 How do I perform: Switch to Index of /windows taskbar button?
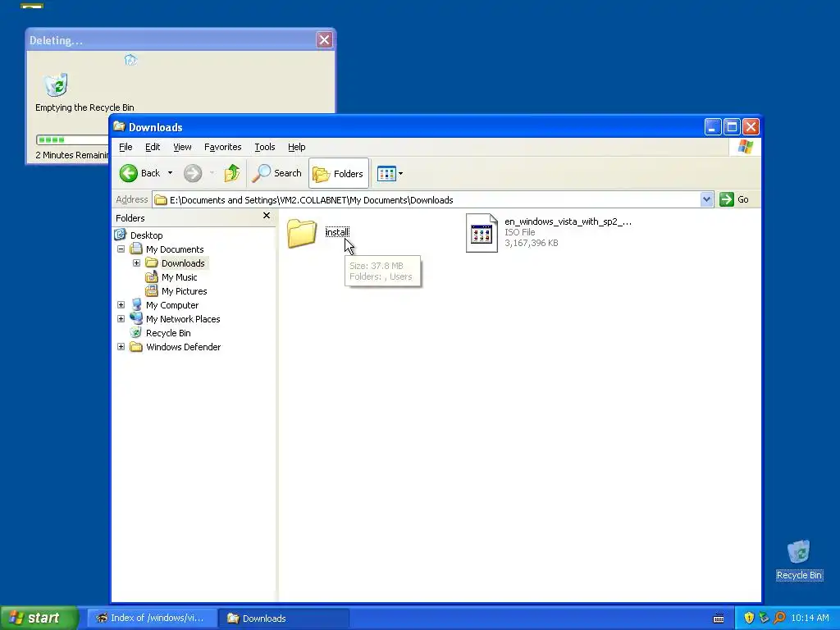[152, 619]
